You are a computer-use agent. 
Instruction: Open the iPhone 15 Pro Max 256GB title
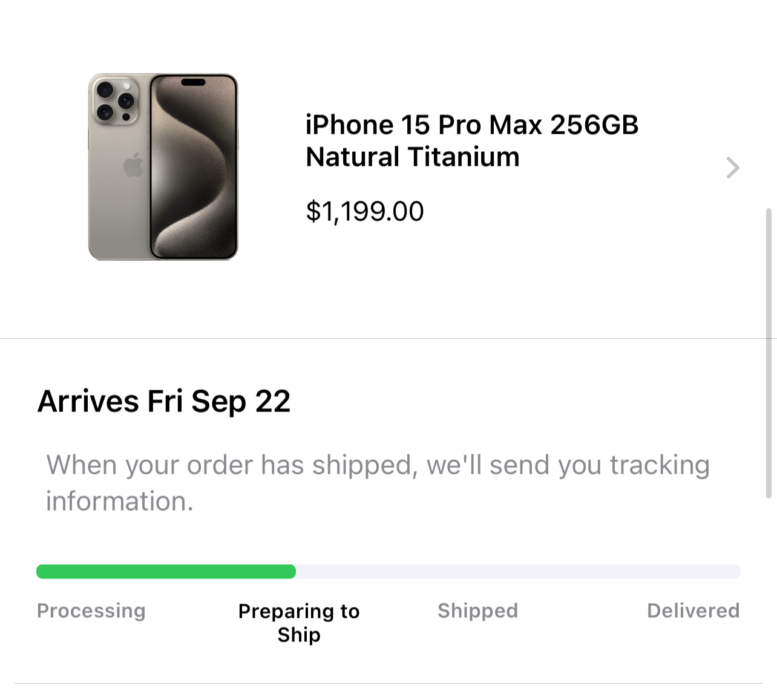click(x=472, y=125)
